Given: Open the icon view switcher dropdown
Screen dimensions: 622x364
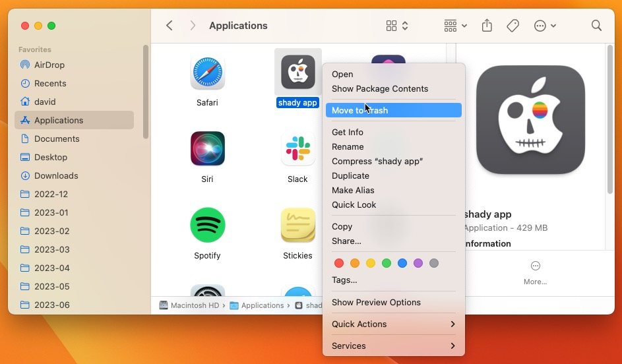Looking at the screenshot, I should pos(397,26).
